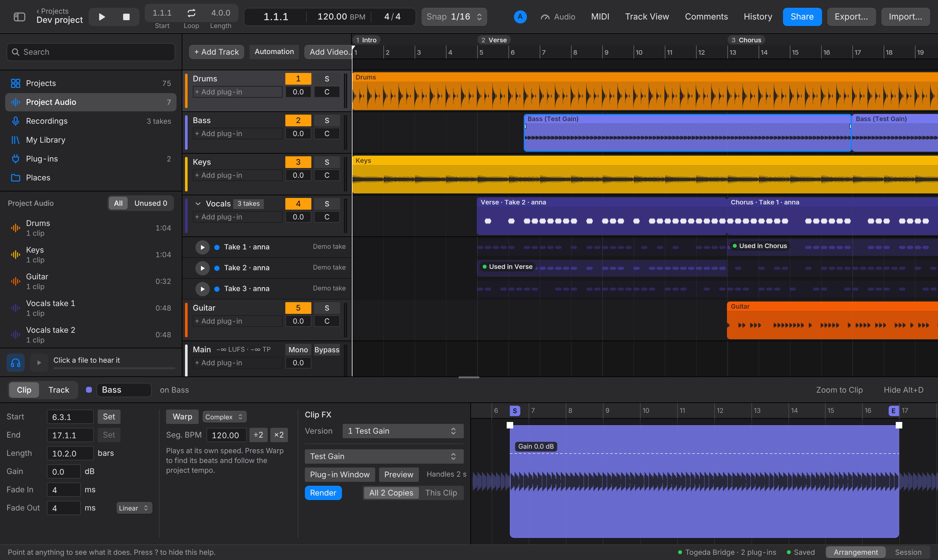Enable Warp for the clip
The width and height of the screenshot is (938, 560).
point(182,417)
